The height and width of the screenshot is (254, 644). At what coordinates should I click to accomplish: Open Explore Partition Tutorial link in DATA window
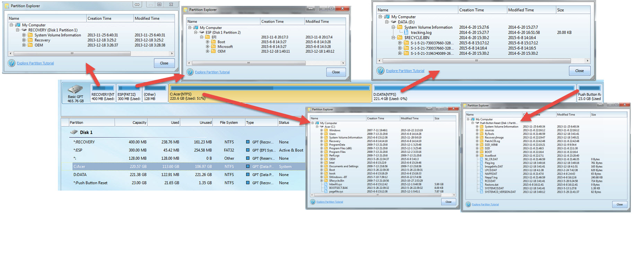click(405, 71)
